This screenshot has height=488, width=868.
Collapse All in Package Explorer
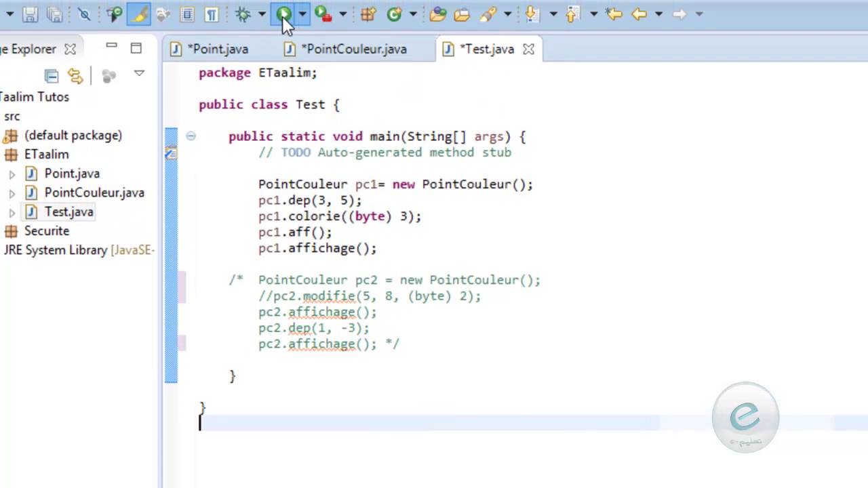[x=52, y=76]
